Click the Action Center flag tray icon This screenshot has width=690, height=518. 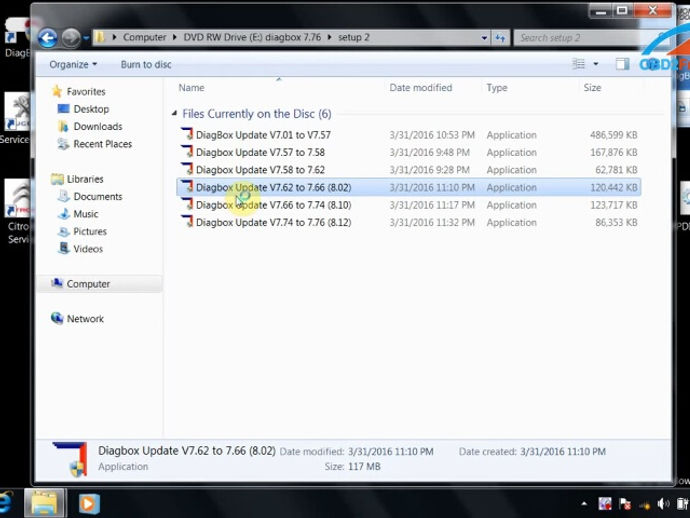click(x=624, y=503)
